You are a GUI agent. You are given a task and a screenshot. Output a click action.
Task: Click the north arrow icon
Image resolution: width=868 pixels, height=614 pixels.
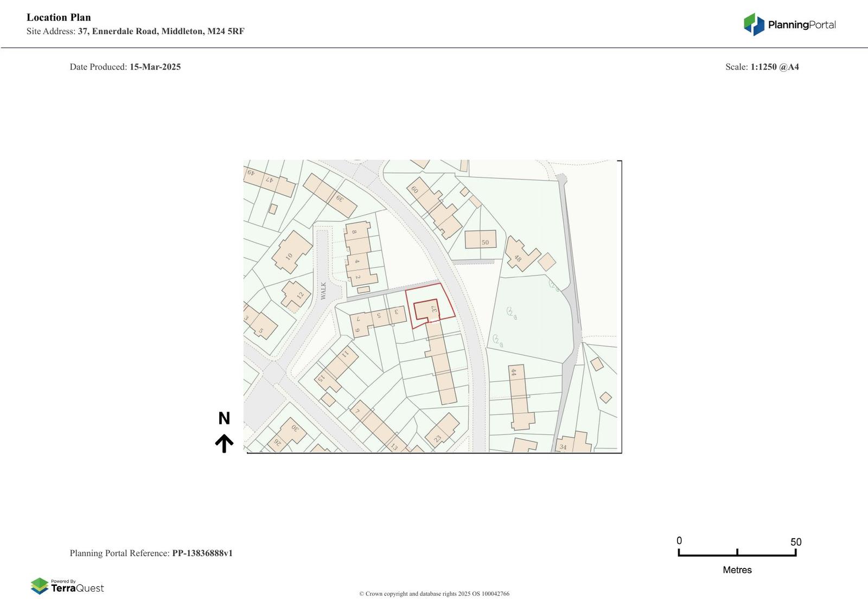coord(224,443)
